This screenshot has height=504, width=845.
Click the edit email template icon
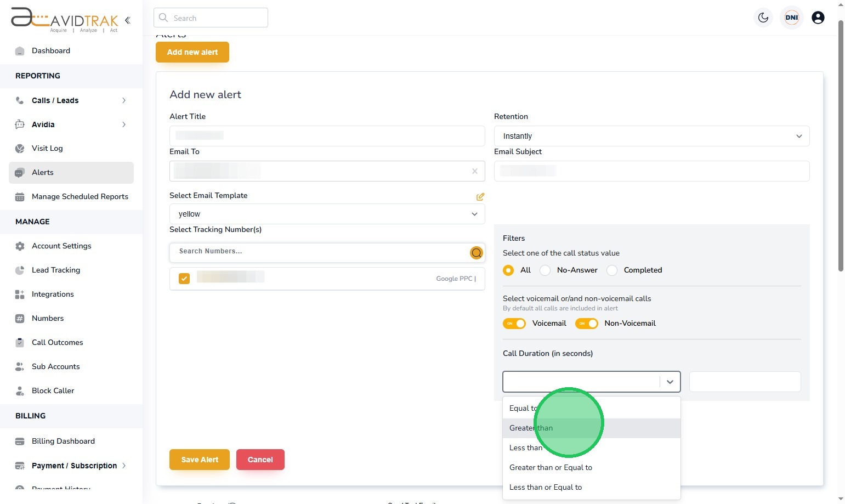coord(480,196)
